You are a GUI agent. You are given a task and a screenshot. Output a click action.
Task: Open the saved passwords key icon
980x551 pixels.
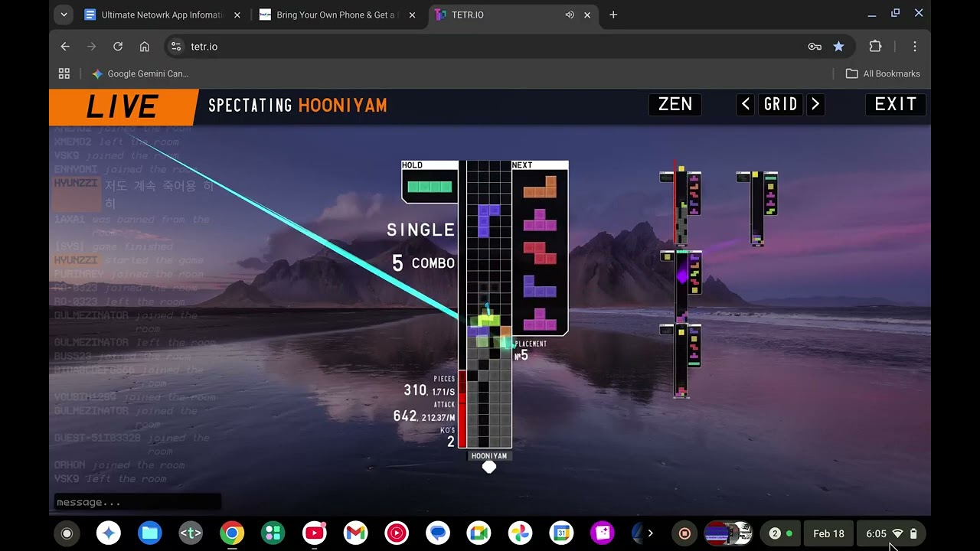pos(815,47)
